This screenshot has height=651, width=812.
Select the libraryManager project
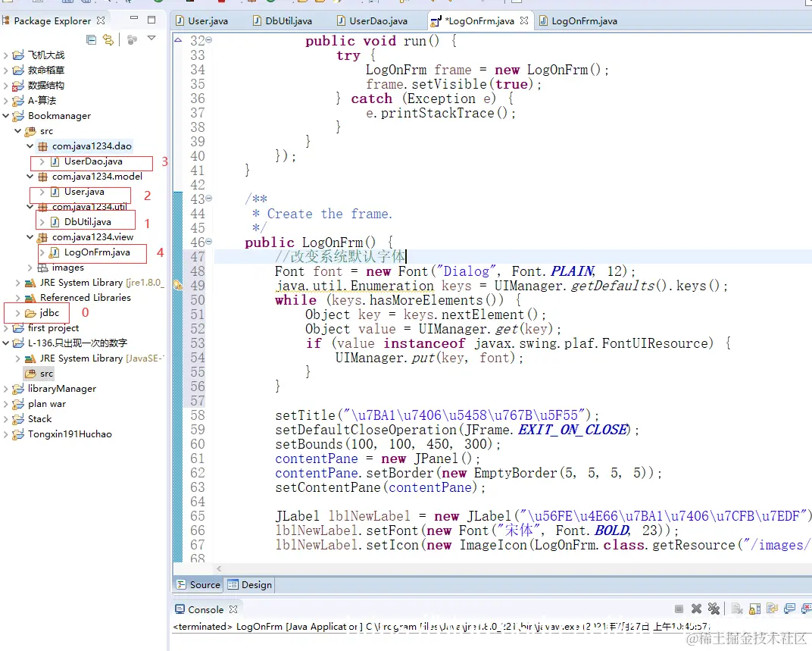(x=61, y=389)
